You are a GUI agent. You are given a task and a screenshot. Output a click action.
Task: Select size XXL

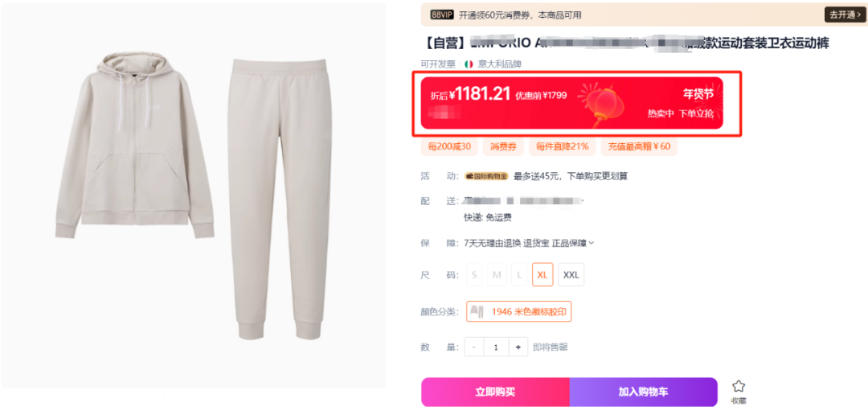571,274
